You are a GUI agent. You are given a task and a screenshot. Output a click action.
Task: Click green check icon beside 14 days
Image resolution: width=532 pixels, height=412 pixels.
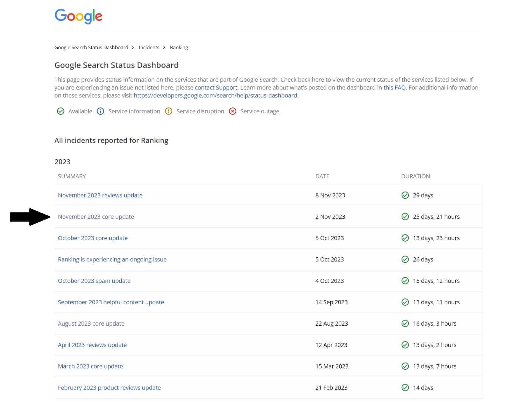point(405,388)
